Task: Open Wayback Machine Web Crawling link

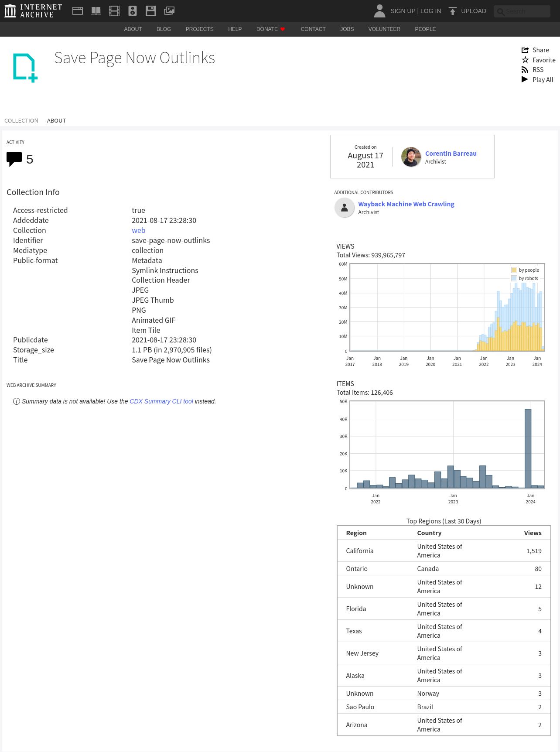Action: click(406, 204)
